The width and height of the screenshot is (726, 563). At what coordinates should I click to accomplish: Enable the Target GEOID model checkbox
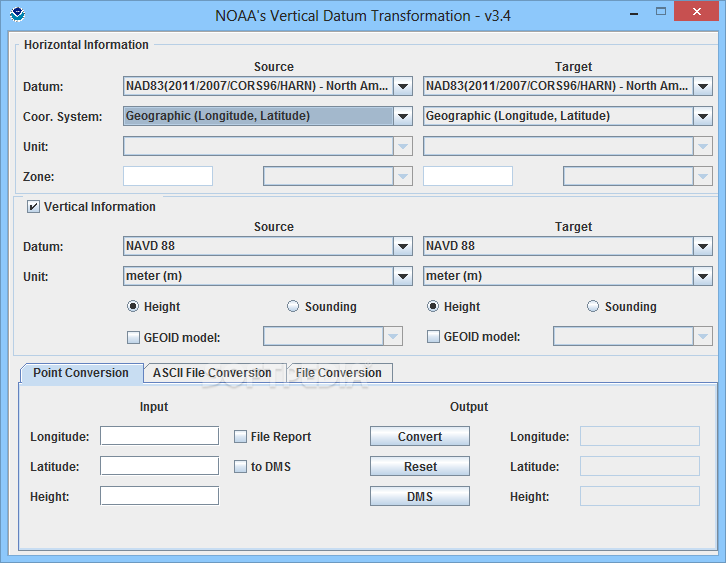[433, 337]
